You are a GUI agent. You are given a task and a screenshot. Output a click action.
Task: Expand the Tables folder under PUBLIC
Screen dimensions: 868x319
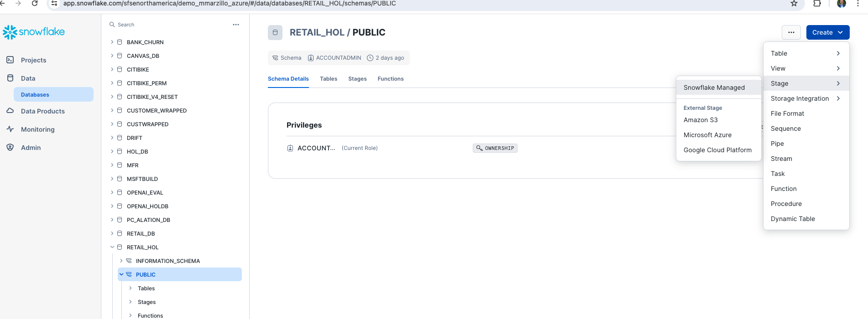tap(131, 288)
